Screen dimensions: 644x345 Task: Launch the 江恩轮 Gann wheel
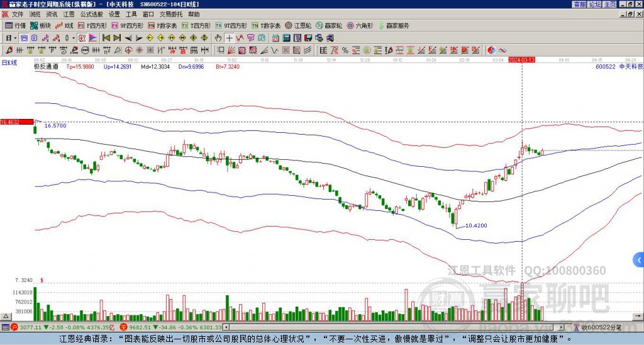[x=298, y=25]
